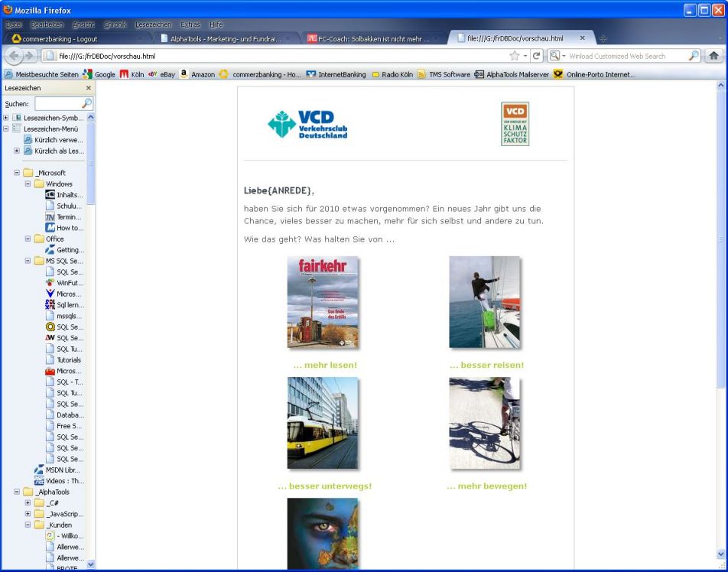Click into the sidebar Suchen field
Screen dimensions: 728x572
(58, 103)
